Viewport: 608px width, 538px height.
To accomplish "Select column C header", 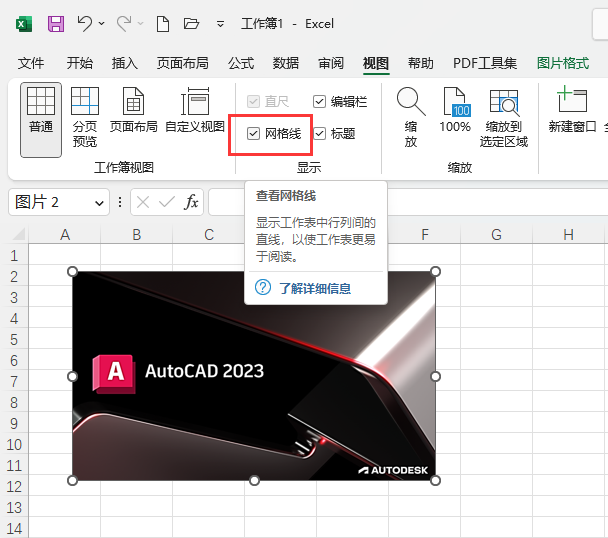I will [x=209, y=235].
